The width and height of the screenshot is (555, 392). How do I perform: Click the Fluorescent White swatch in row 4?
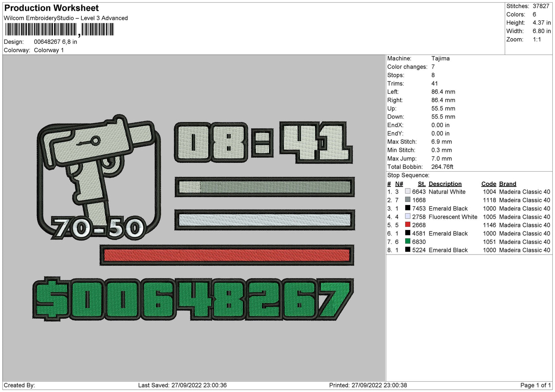point(408,217)
